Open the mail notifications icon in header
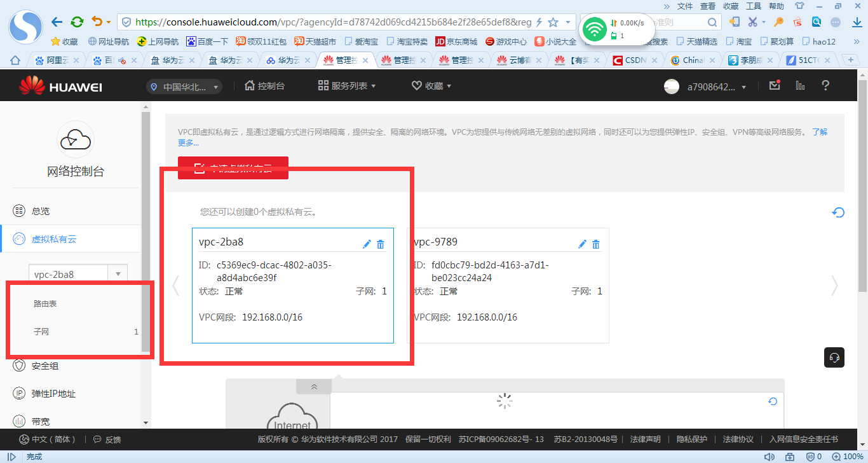 pyautogui.click(x=775, y=85)
